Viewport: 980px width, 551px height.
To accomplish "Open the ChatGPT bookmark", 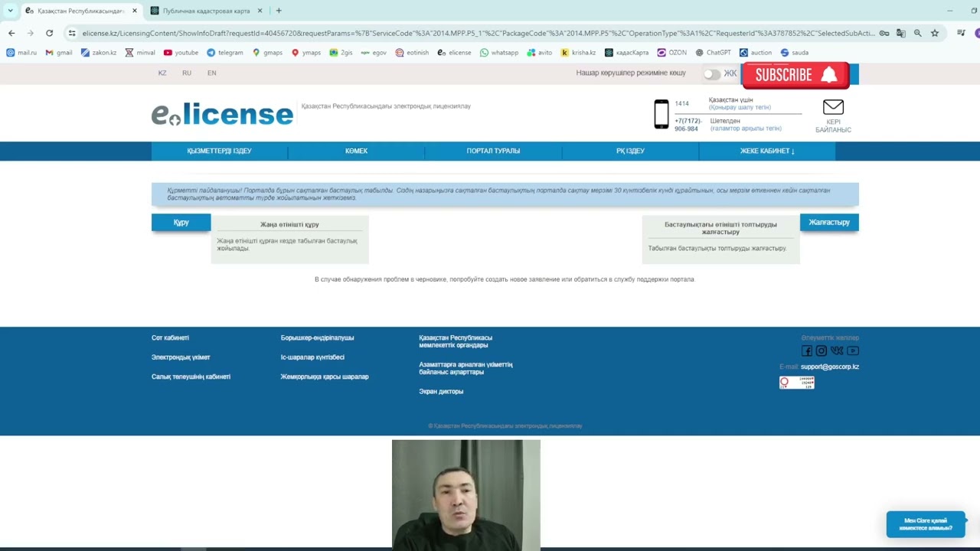I will [713, 53].
